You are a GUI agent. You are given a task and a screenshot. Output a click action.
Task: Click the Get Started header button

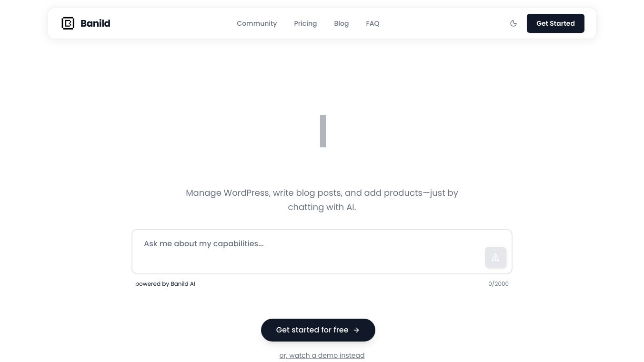point(555,23)
